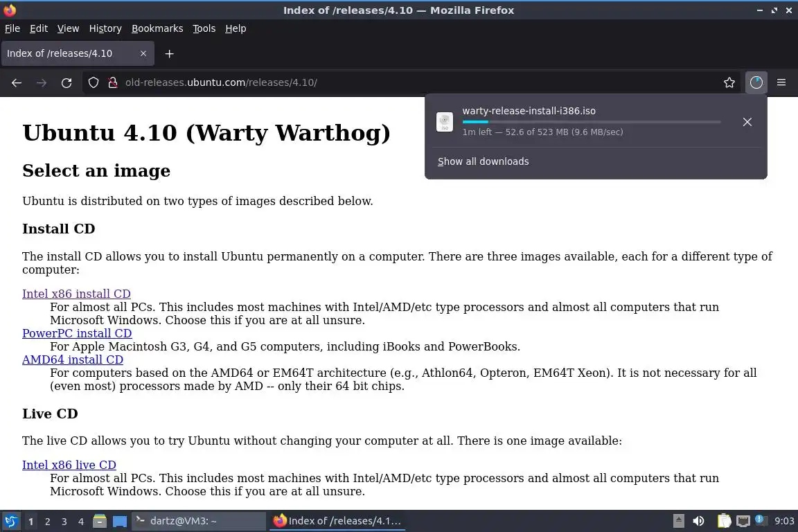The image size is (798, 532).
Task: Click the Live CD heading
Action: pos(50,414)
